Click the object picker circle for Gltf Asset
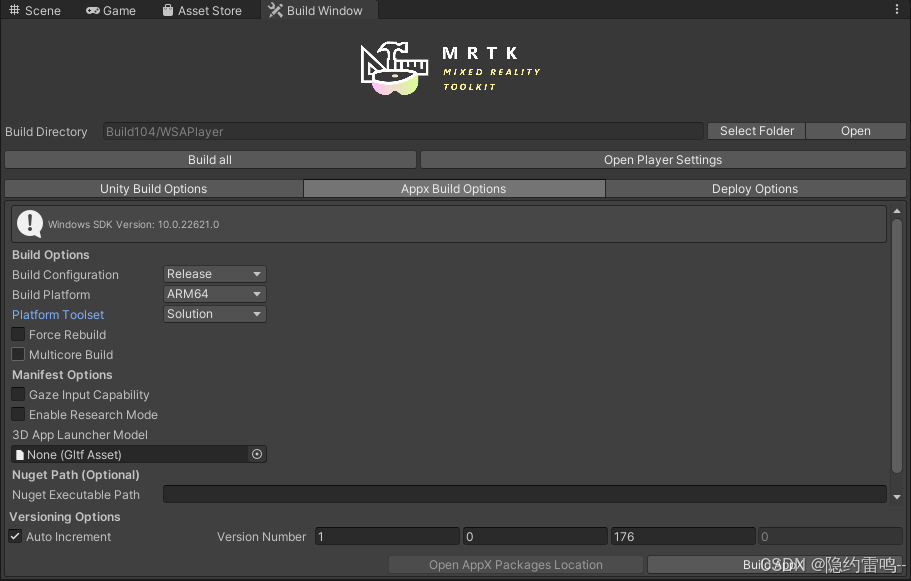The image size is (911, 581). coord(257,454)
